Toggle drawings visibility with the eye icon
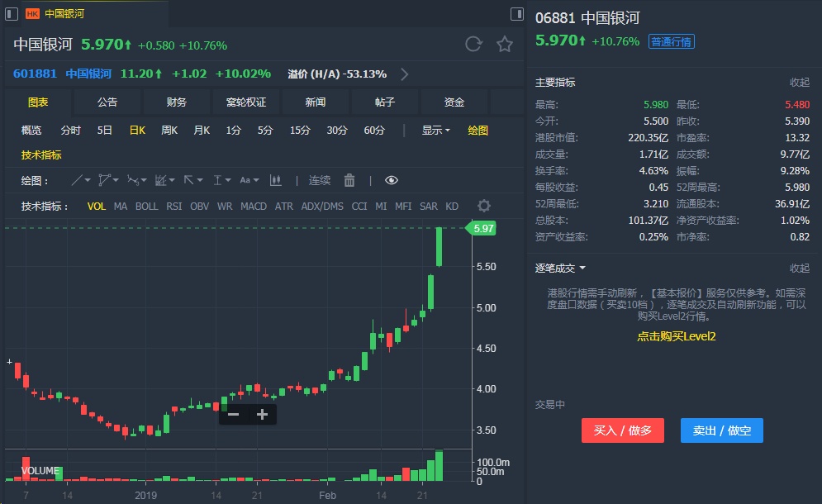The height and width of the screenshot is (504, 822). [x=391, y=180]
